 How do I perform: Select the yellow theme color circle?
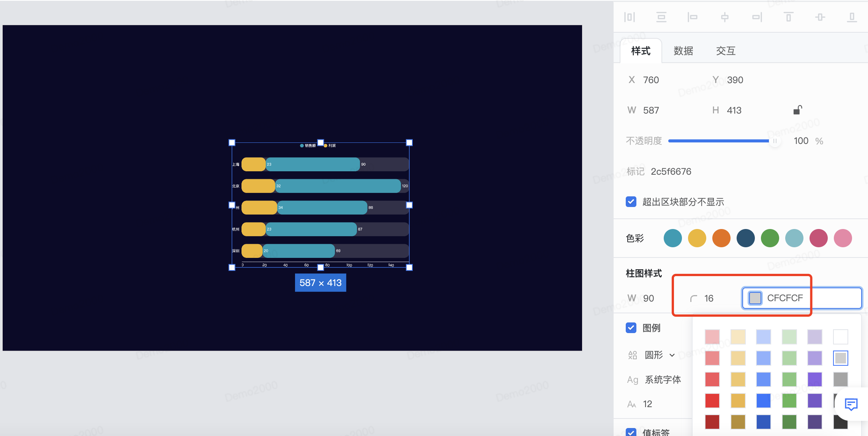pos(697,239)
